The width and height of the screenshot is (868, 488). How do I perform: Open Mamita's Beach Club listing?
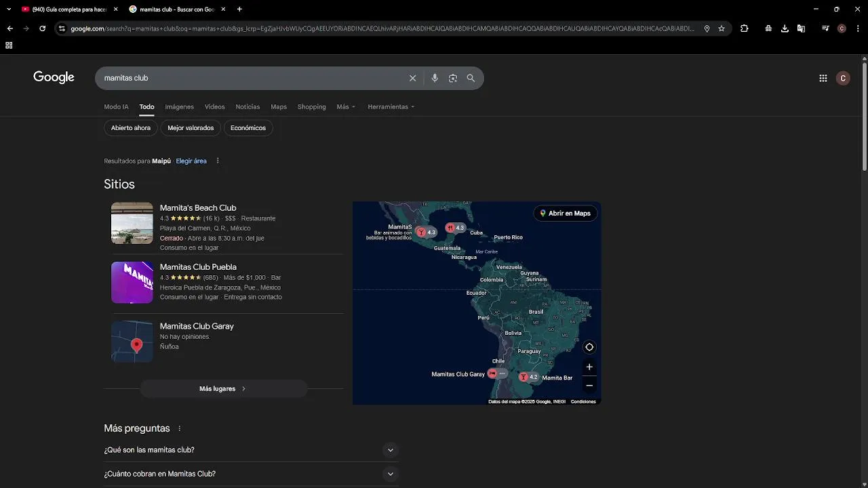click(198, 208)
